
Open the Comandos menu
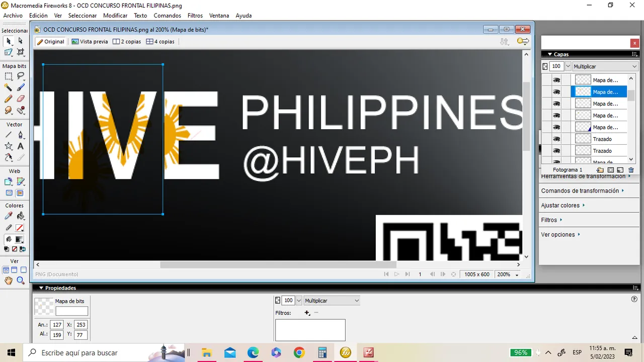(168, 16)
